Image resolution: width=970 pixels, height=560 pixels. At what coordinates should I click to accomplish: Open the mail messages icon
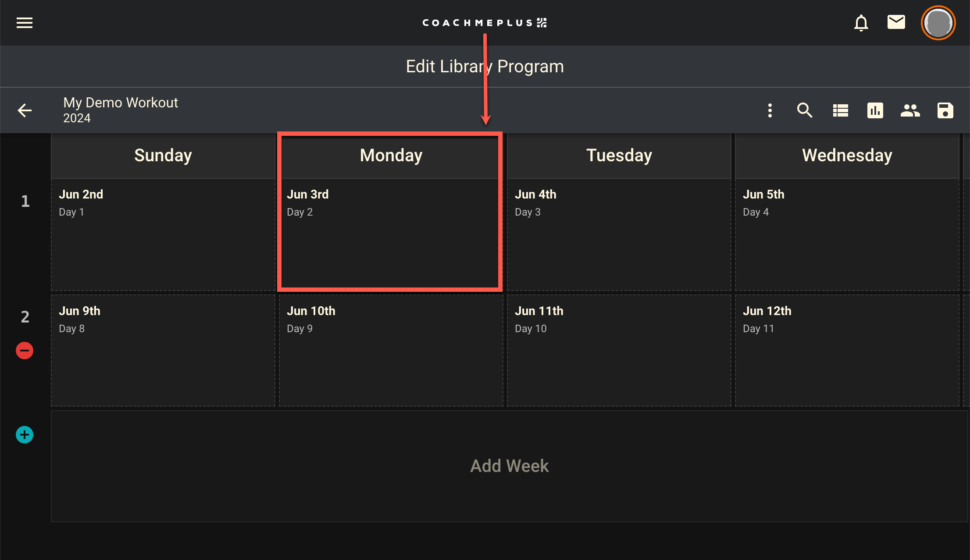point(896,22)
